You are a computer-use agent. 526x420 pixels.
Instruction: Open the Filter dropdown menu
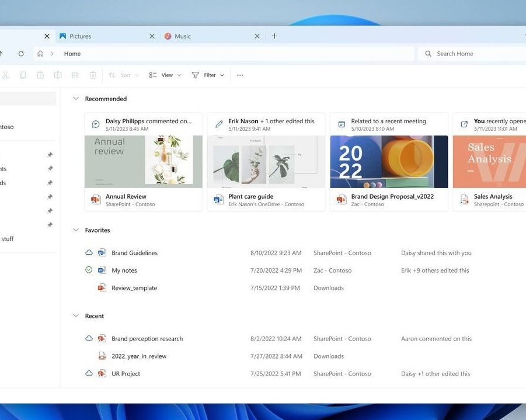[x=208, y=75]
